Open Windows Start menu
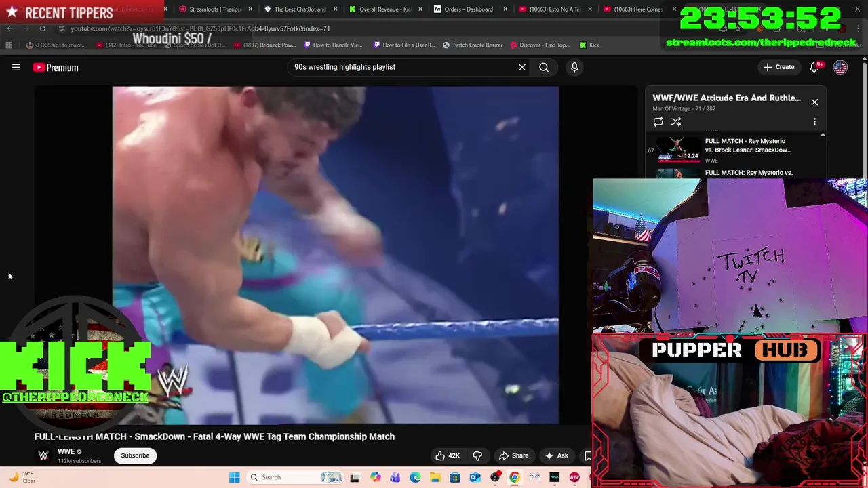 tap(234, 477)
